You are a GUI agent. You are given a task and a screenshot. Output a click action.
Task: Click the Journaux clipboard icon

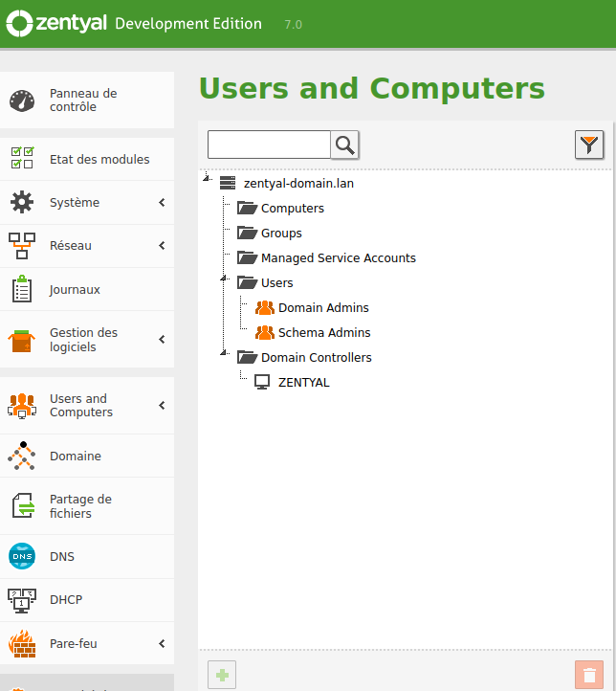pos(22,289)
